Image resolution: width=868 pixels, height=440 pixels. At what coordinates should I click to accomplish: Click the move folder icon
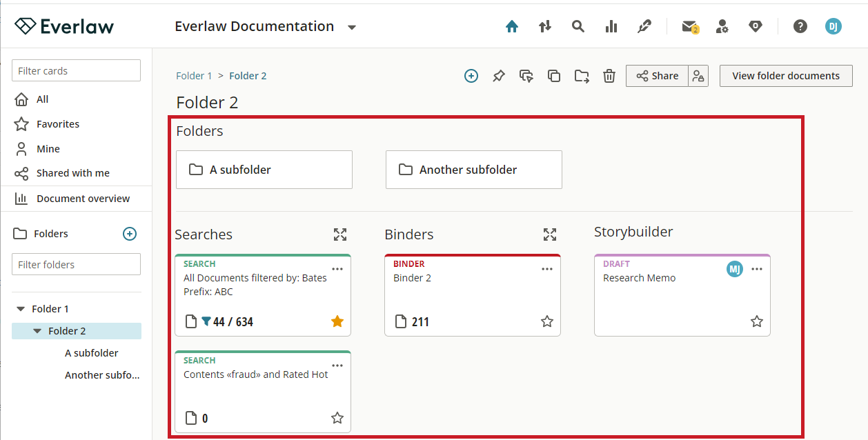coord(582,76)
